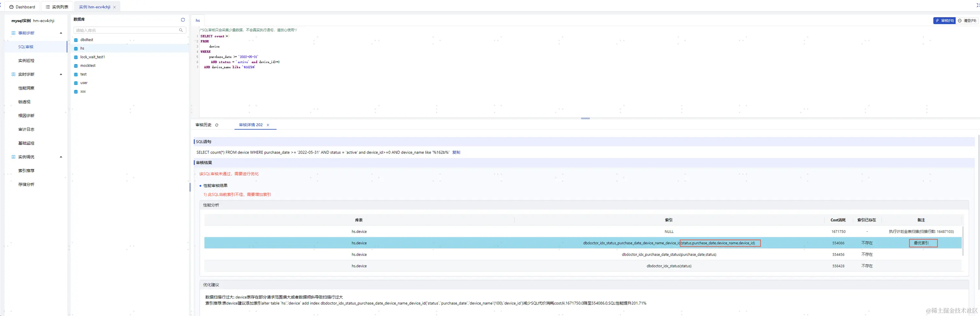
Task: Click the 库表 column header
Action: (359, 220)
